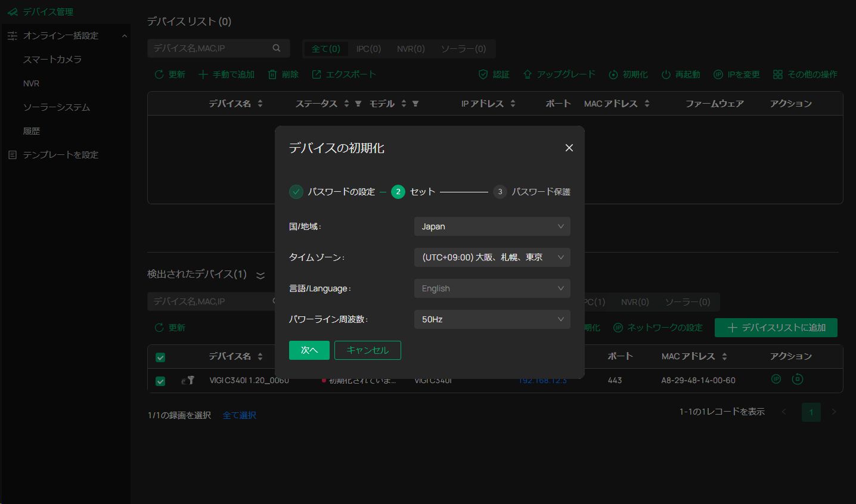The width and height of the screenshot is (856, 504).
Task: Collapse the online batch settings menu
Action: (124, 36)
